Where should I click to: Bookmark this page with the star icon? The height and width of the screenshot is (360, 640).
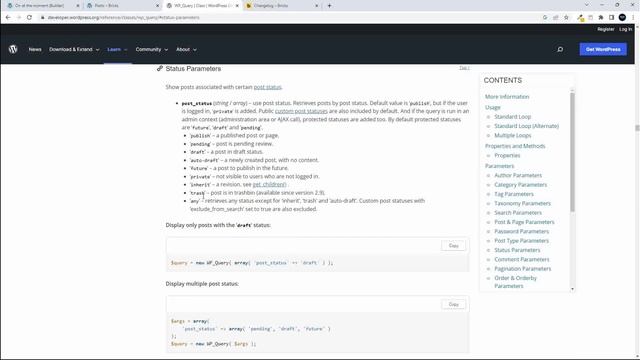coord(566,18)
